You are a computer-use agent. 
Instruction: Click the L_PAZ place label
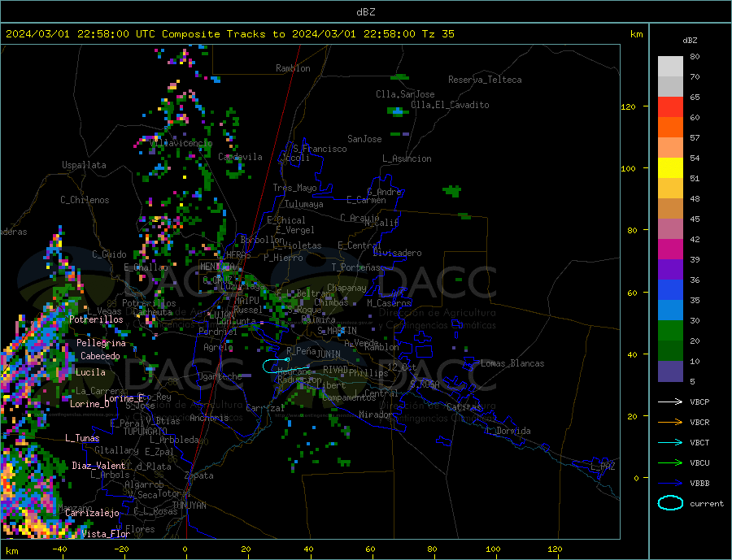click(x=603, y=467)
